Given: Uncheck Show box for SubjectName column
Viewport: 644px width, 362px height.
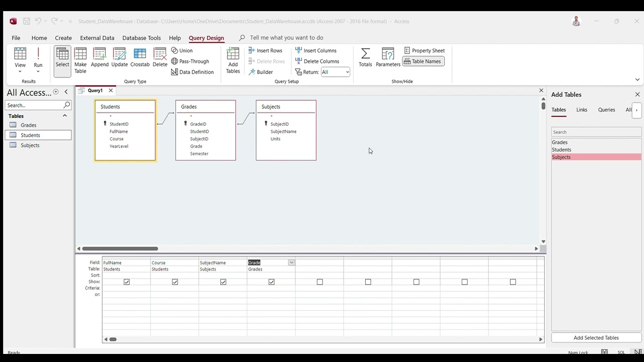Looking at the screenshot, I should click(223, 282).
